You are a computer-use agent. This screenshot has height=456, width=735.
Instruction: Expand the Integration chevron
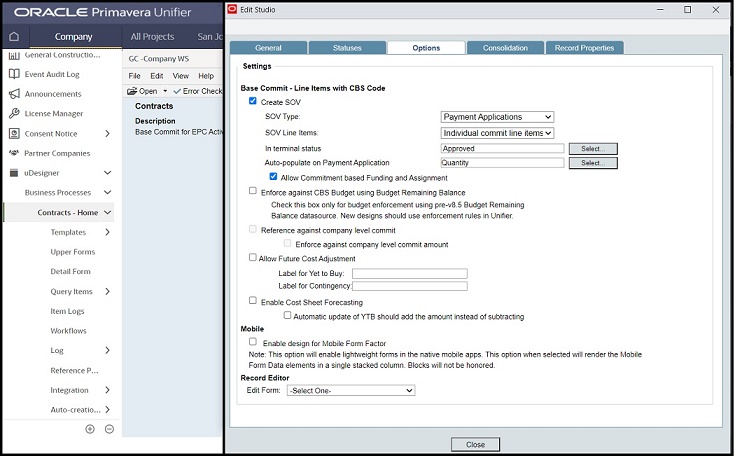pyautogui.click(x=107, y=390)
